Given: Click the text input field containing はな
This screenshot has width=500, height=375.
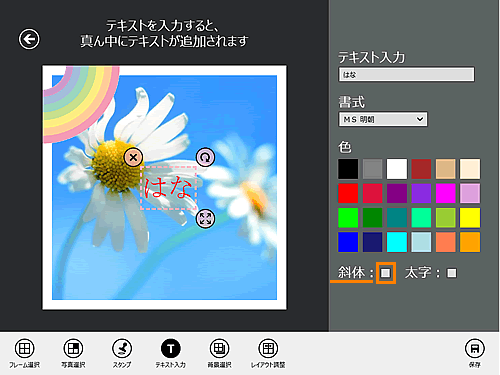Looking at the screenshot, I should coord(406,74).
